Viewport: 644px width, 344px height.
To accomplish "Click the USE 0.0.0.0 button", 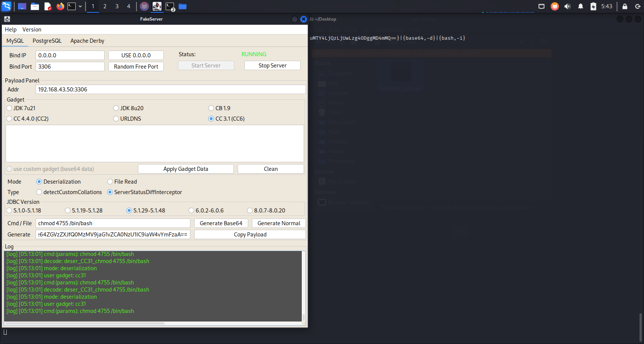I will pyautogui.click(x=136, y=55).
